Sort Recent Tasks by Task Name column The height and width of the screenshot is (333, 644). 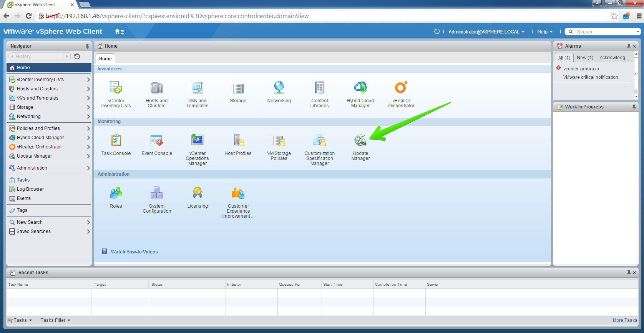tap(49, 285)
